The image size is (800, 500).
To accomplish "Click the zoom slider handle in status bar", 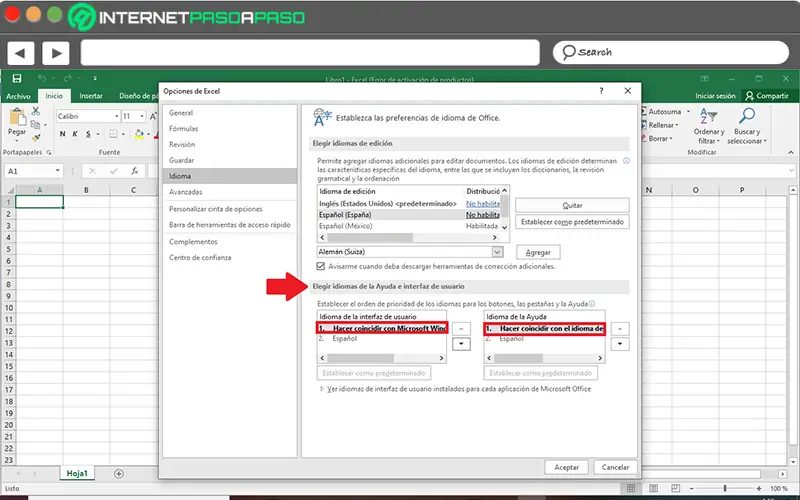I will 724,488.
